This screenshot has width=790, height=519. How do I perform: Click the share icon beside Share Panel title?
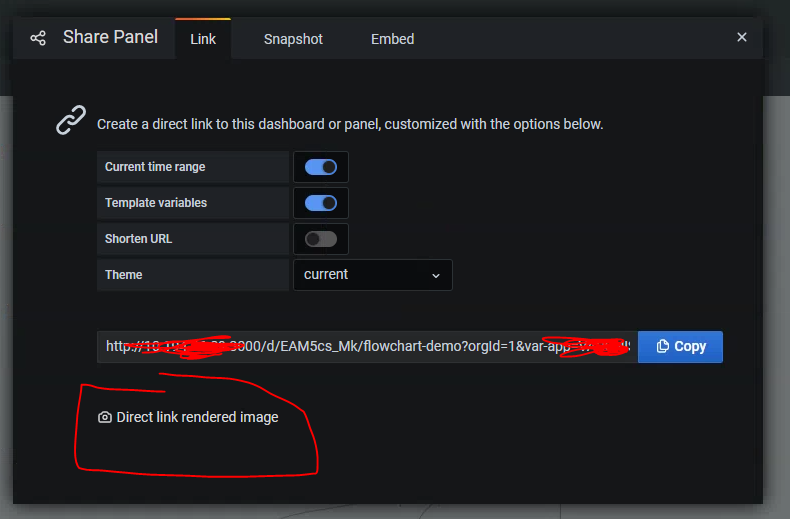coord(38,38)
